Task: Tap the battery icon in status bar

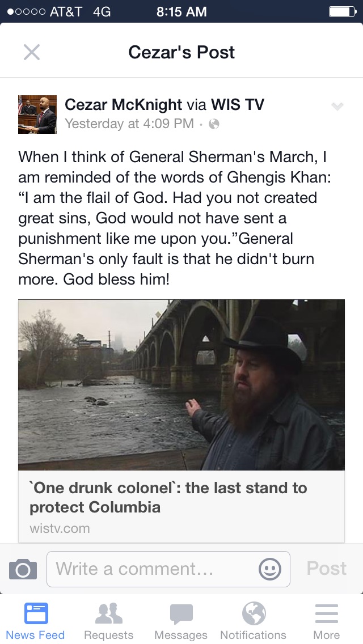Action: tap(342, 11)
